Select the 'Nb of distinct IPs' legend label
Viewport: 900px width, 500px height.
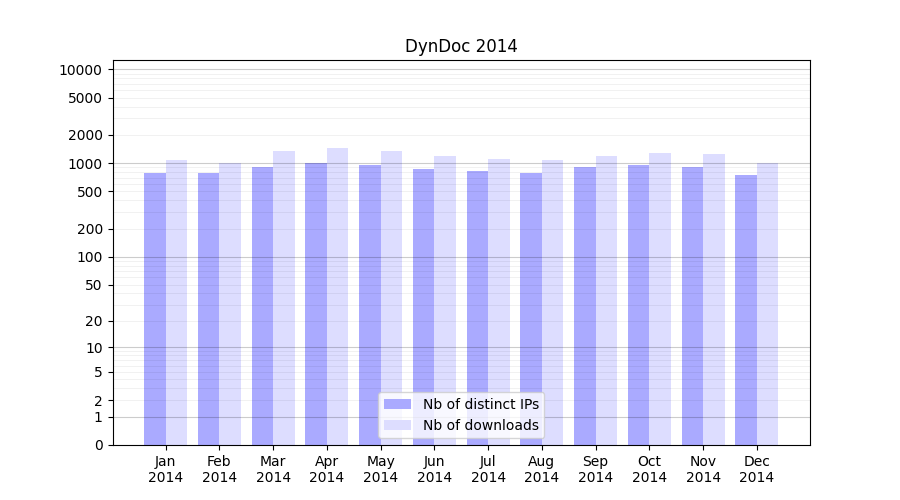(x=480, y=404)
